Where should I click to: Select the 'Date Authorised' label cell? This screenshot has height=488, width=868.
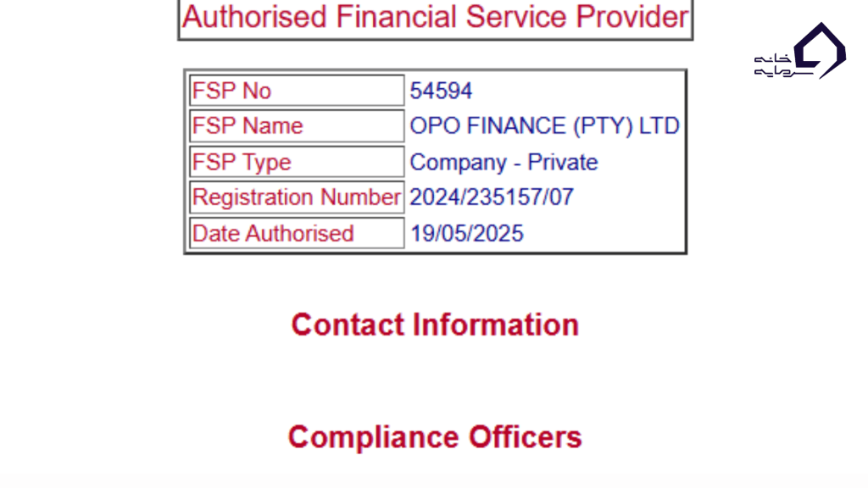[x=297, y=233]
